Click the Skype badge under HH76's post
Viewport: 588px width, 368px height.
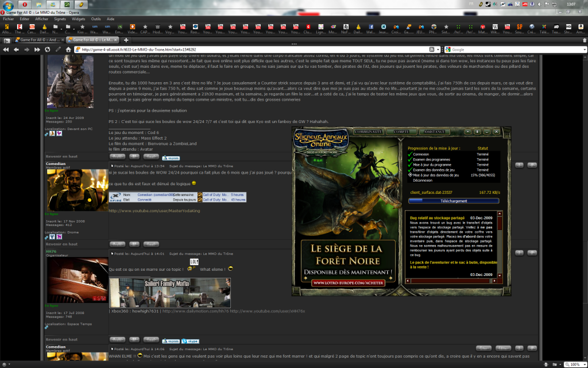pyautogui.click(x=190, y=341)
